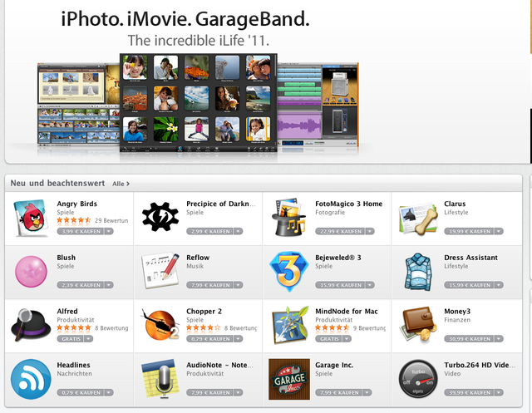Image resolution: width=532 pixels, height=413 pixels.
Task: Select the Clarus dog bone icon
Action: click(418, 219)
